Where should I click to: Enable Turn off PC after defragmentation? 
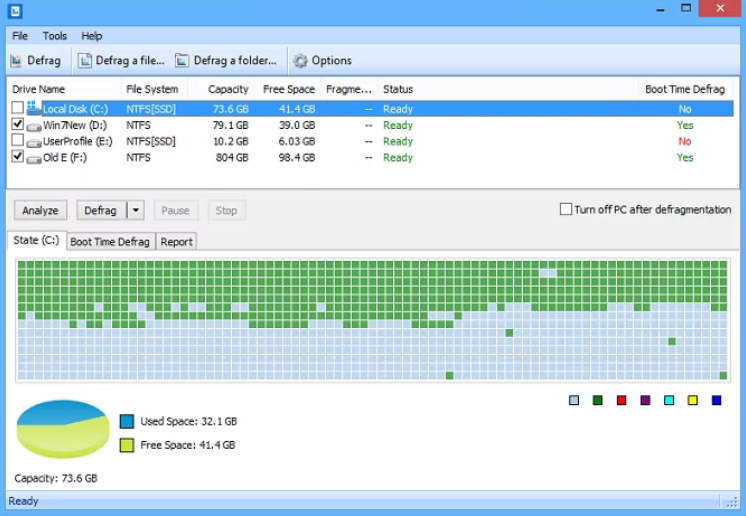566,210
